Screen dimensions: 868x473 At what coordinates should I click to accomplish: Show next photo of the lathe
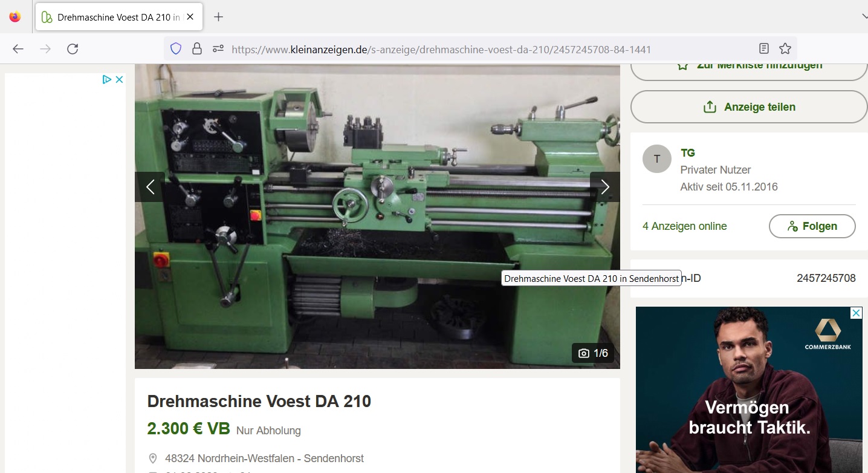(605, 187)
